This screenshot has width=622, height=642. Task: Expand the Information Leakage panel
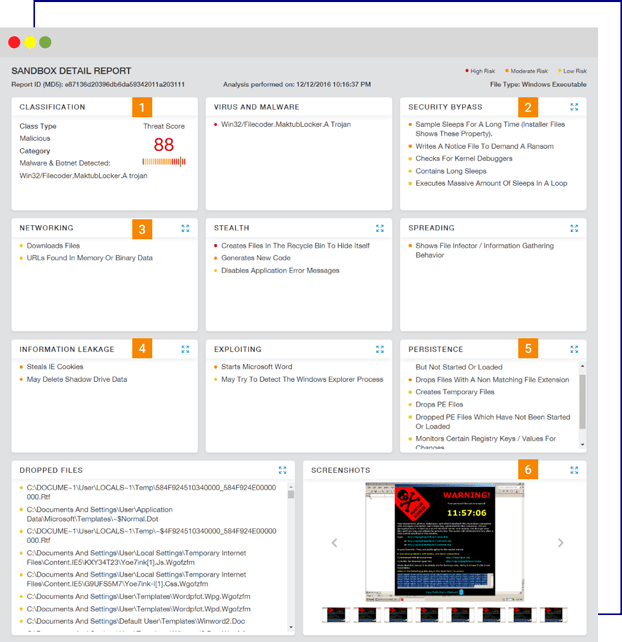(x=186, y=350)
